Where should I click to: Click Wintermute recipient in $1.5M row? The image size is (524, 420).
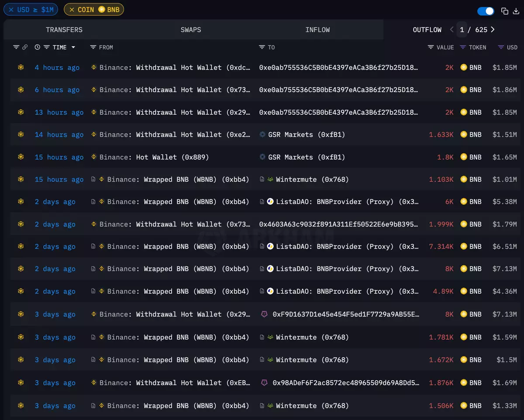312,360
